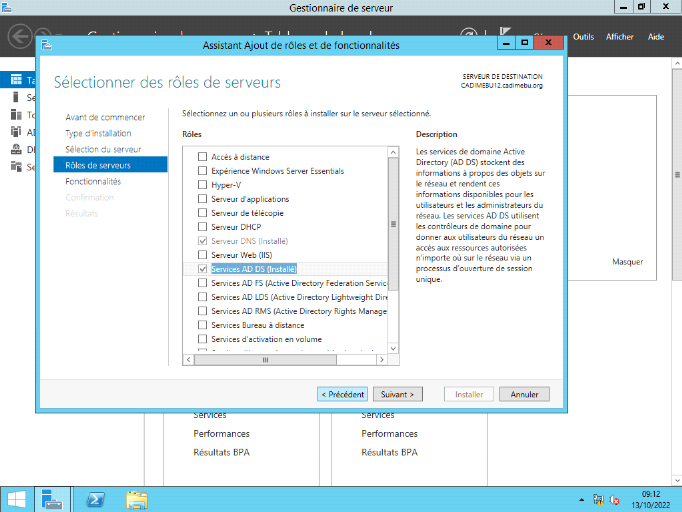This screenshot has width=682, height=512.
Task: Open Résultats BPA link in left tile
Action: [x=221, y=452]
